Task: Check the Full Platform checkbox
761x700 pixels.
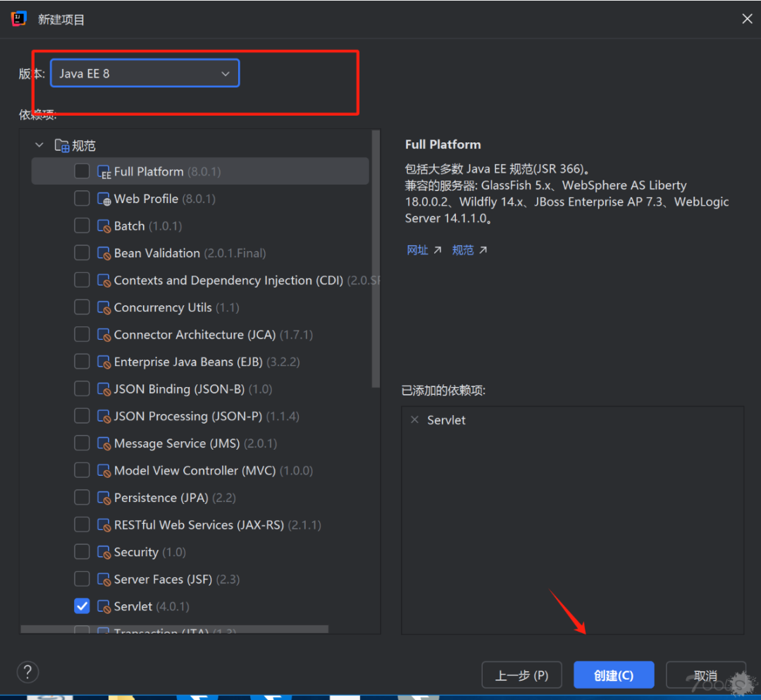Action: coord(82,171)
